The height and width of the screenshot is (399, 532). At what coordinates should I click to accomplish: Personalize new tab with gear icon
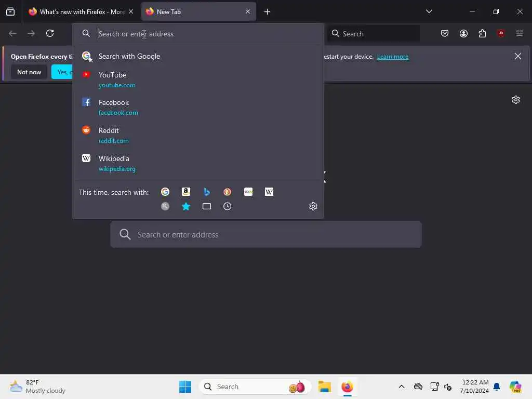pyautogui.click(x=516, y=100)
